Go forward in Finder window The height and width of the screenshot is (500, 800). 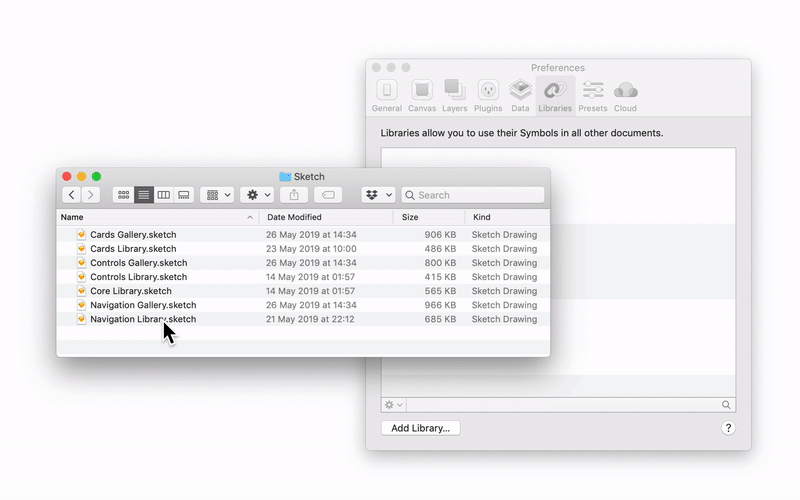91,195
